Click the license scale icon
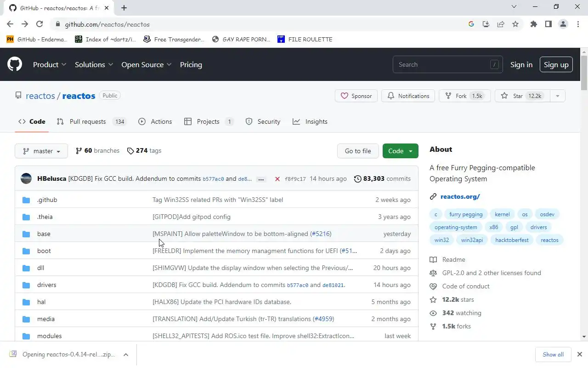This screenshot has width=588, height=368. click(x=433, y=273)
